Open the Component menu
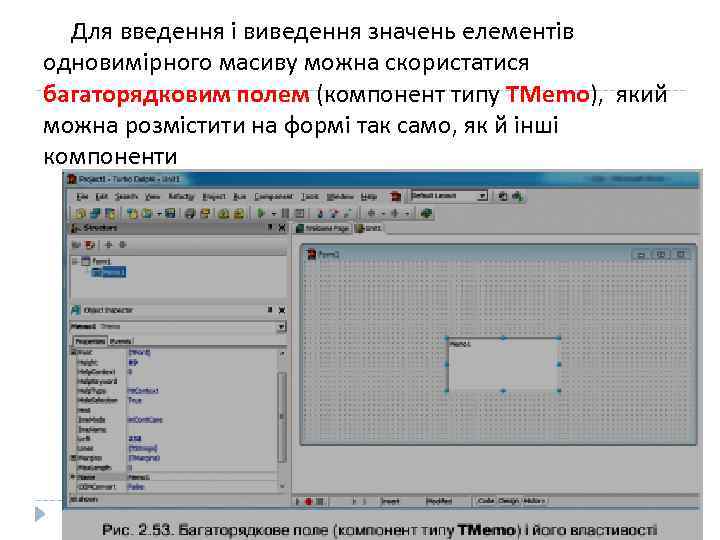The image size is (720, 540). pyautogui.click(x=274, y=197)
